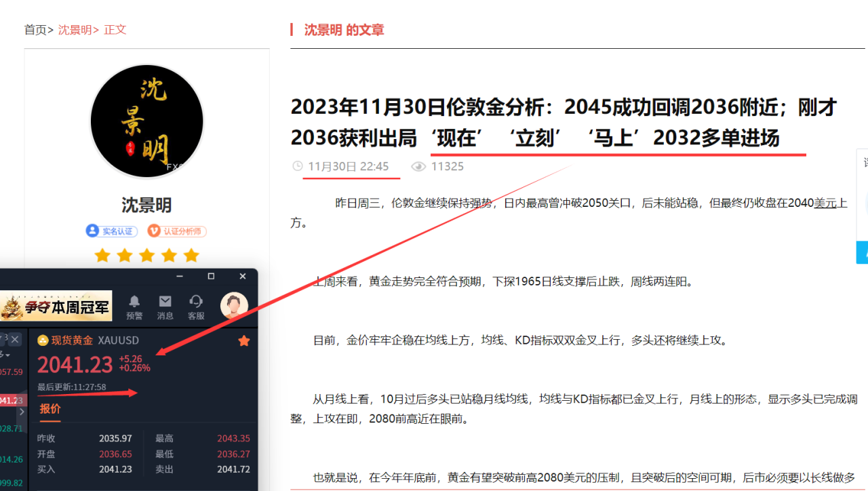This screenshot has height=491, width=868.
Task: Minimize the trading window
Action: pyautogui.click(x=180, y=276)
